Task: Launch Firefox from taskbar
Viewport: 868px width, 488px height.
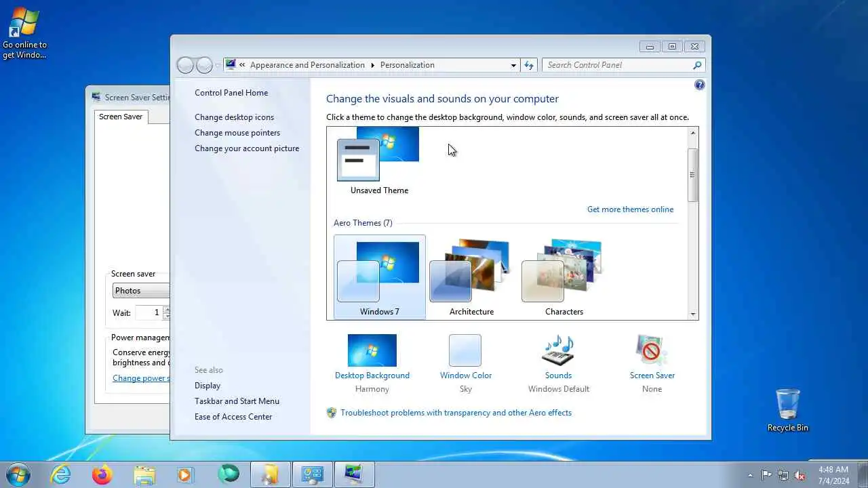Action: point(102,474)
